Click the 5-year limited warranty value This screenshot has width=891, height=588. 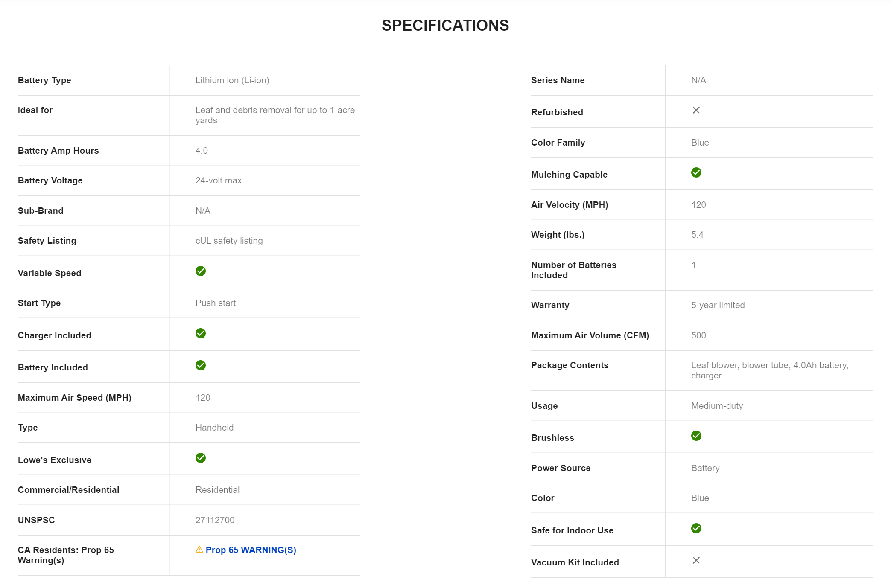coord(718,305)
